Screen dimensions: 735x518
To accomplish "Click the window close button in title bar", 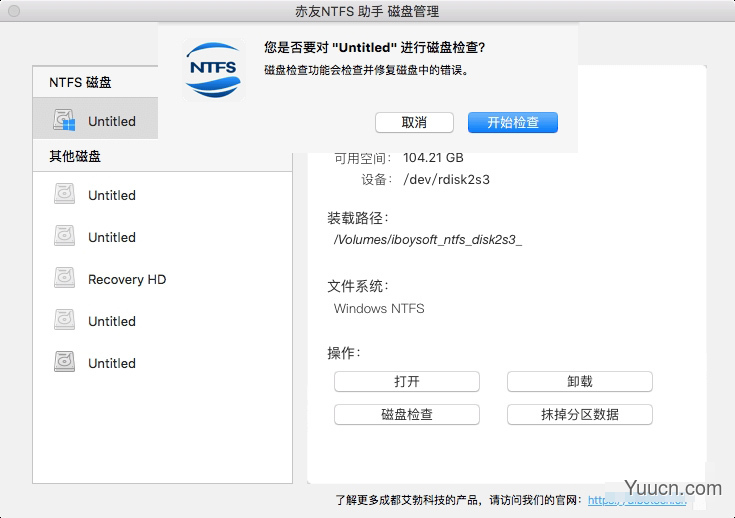I will (14, 10).
